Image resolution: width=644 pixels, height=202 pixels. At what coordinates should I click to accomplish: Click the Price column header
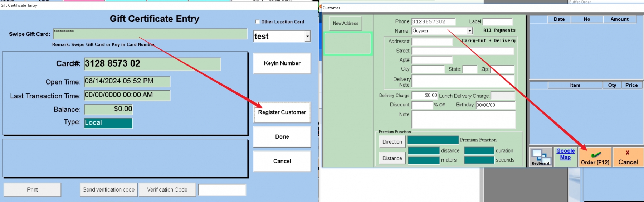coord(631,85)
